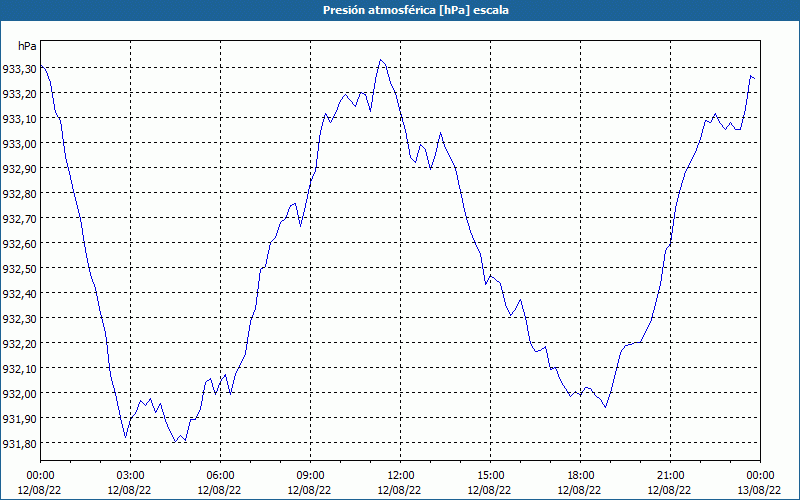
Task: Click the 00:00 13/08/22 end time label
Action: coord(760,483)
